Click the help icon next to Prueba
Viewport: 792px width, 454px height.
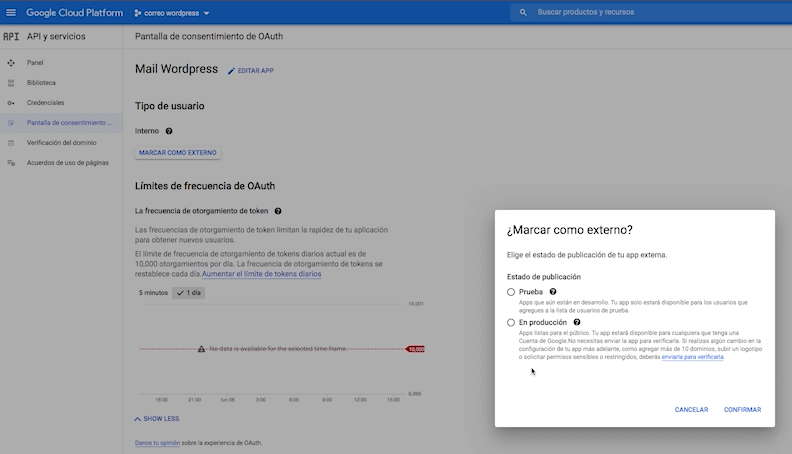(553, 291)
